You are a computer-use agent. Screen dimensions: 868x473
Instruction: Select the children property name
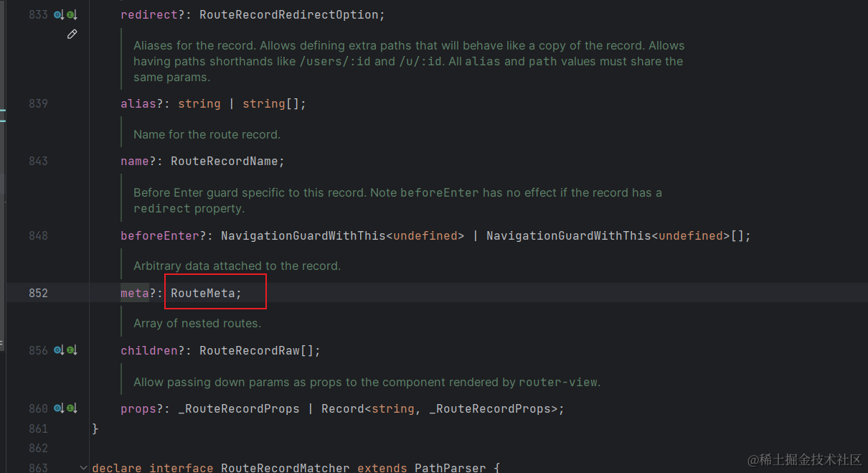148,350
